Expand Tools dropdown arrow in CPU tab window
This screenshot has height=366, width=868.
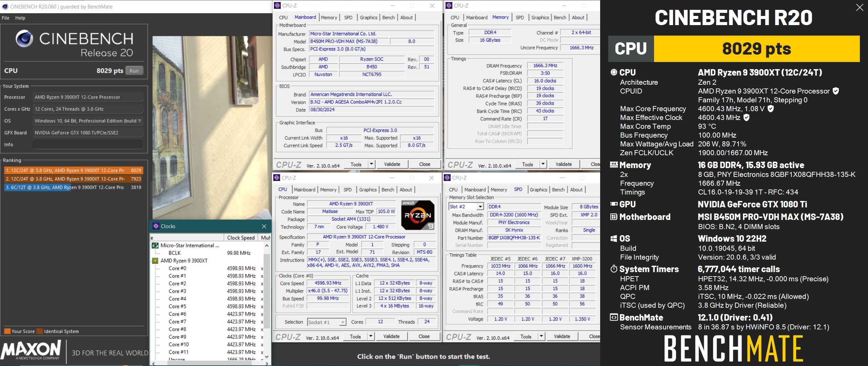(x=371, y=337)
